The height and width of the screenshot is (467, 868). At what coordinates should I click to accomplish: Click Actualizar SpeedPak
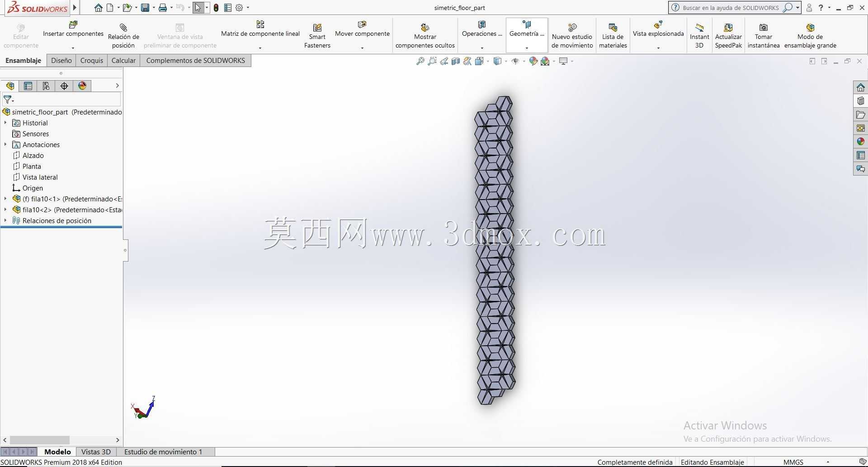tap(728, 35)
